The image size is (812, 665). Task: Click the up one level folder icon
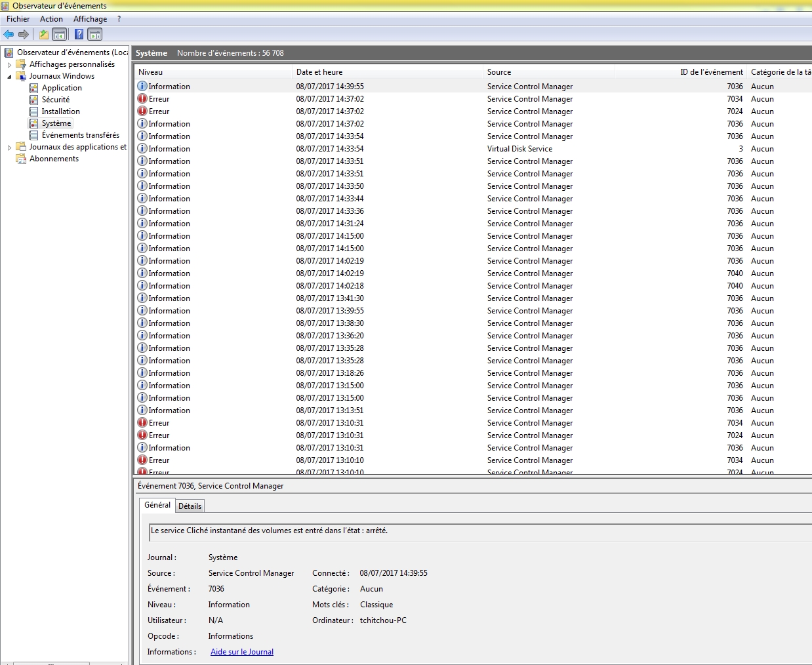click(x=44, y=35)
